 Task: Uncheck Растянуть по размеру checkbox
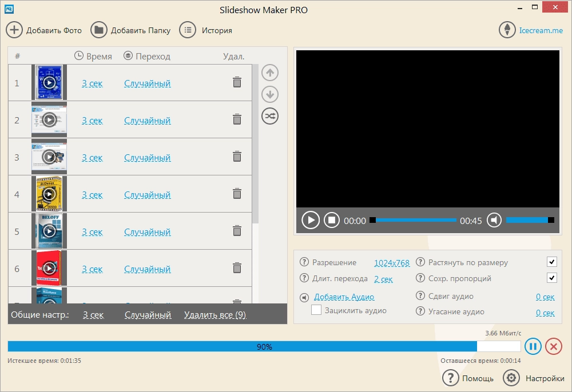(x=551, y=262)
